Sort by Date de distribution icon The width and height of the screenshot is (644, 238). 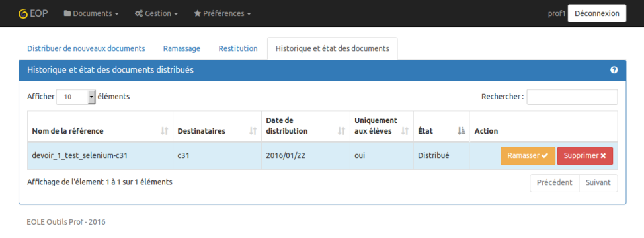pos(341,131)
